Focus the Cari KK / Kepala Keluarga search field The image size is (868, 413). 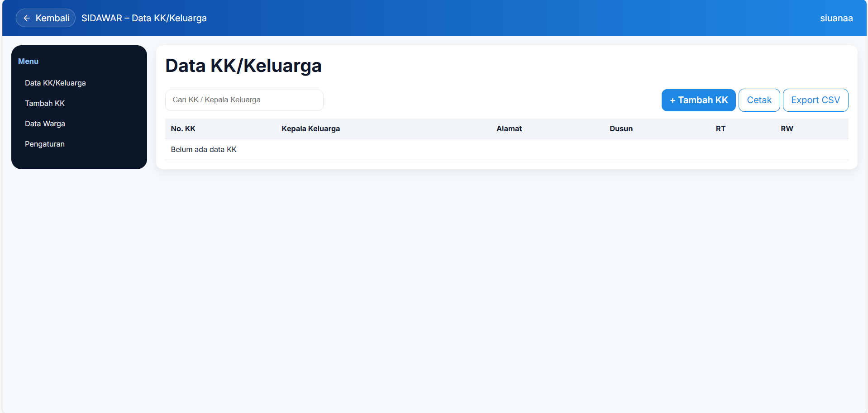244,100
